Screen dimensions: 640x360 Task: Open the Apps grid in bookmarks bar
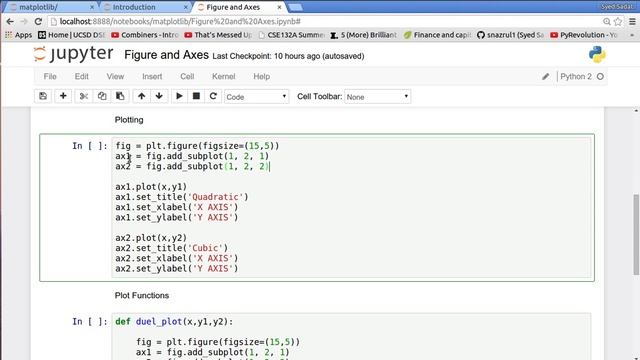pos(18,35)
